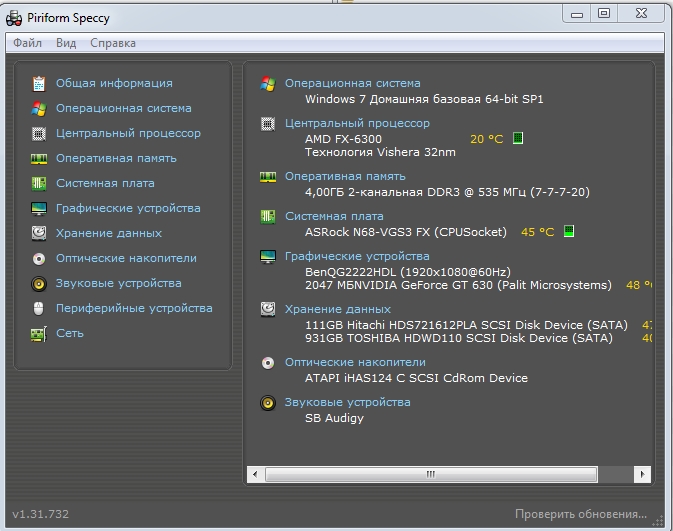Viewport: 673px width, 531px height.
Task: Click the NVIDIA GeForce GT 630 line
Action: 458,285
